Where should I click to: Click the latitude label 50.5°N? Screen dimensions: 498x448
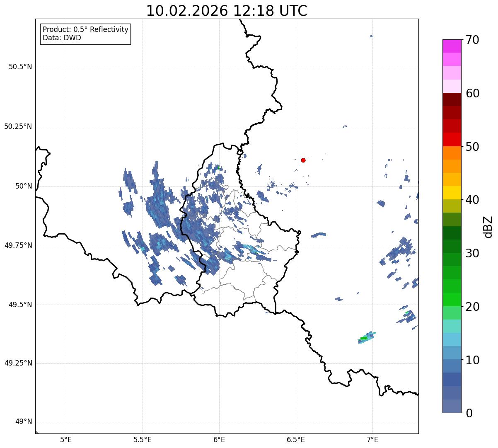pos(20,67)
